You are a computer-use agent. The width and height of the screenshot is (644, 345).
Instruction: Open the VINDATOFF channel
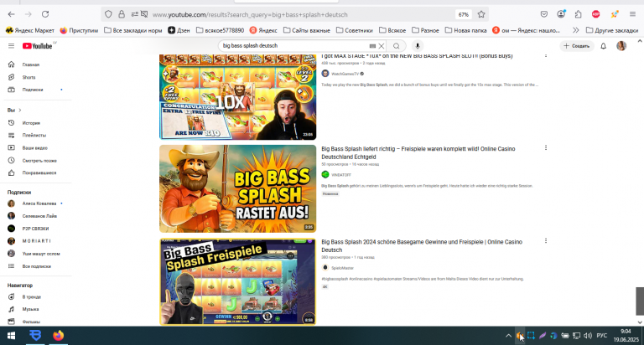coord(341,175)
